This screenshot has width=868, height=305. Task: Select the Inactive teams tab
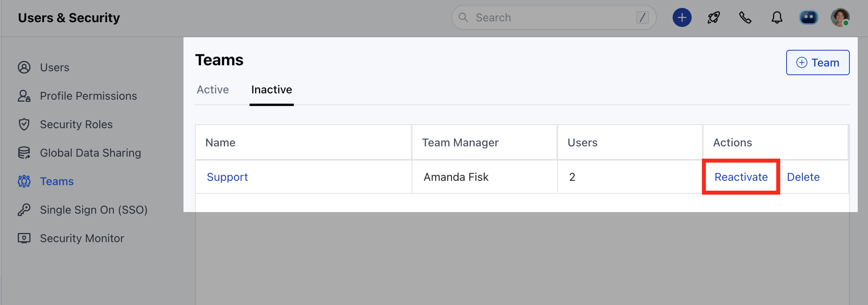click(272, 90)
